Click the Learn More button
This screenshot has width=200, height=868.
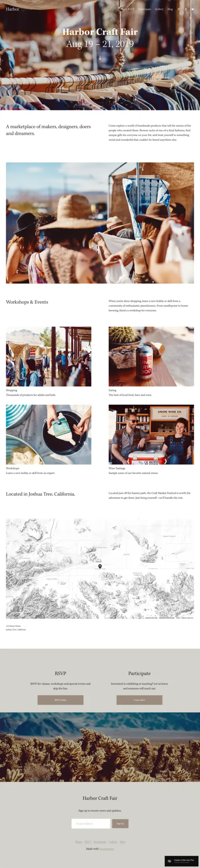pos(139,700)
